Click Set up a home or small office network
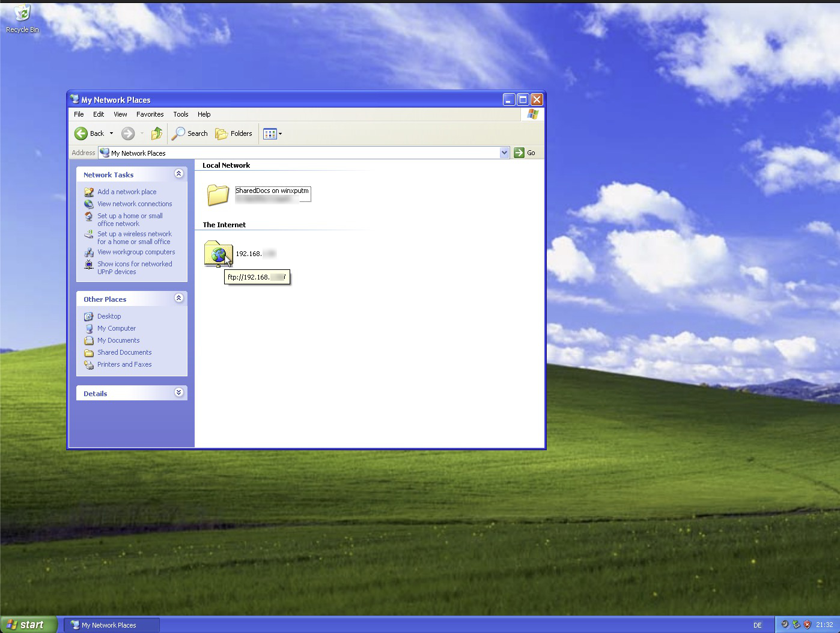 (130, 219)
